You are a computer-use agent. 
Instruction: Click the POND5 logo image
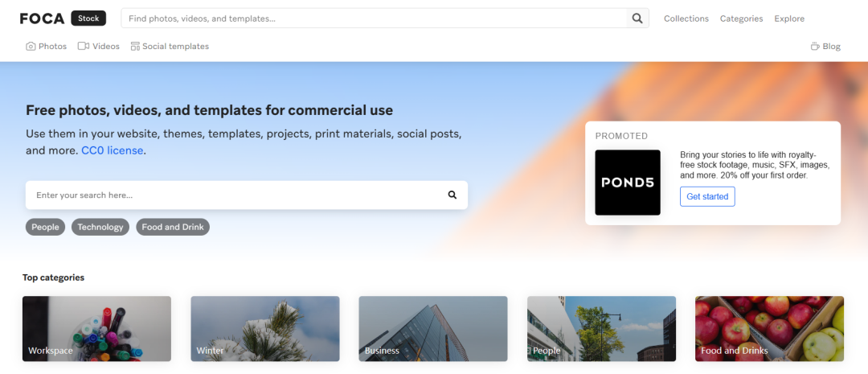(628, 183)
